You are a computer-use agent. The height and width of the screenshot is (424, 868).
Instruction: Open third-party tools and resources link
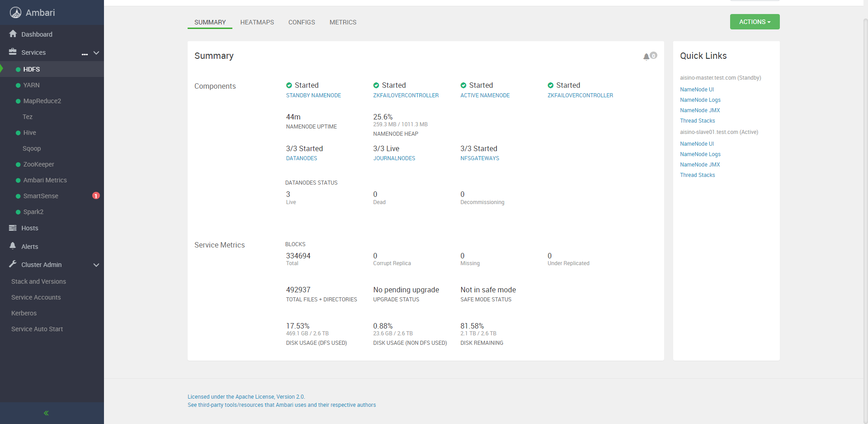(282, 405)
